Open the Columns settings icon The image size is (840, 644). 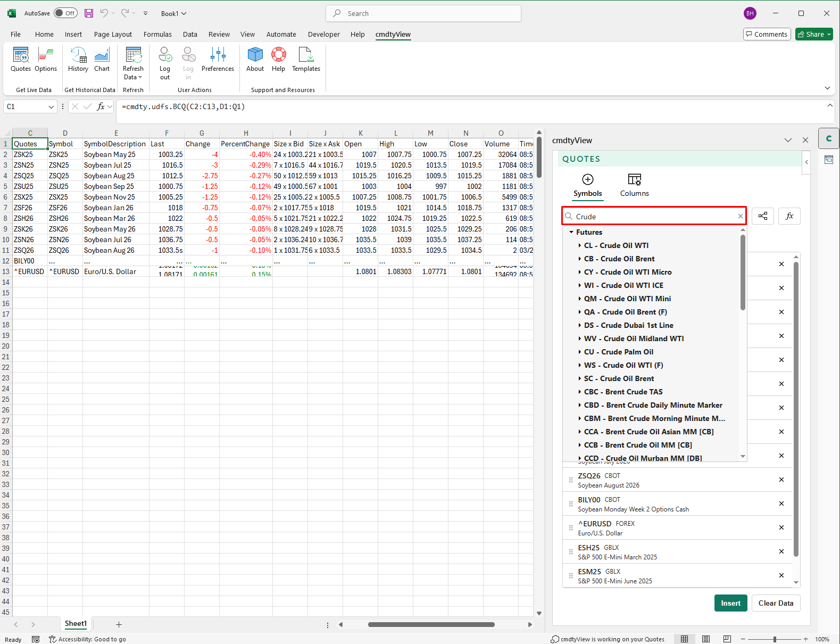[x=635, y=179]
